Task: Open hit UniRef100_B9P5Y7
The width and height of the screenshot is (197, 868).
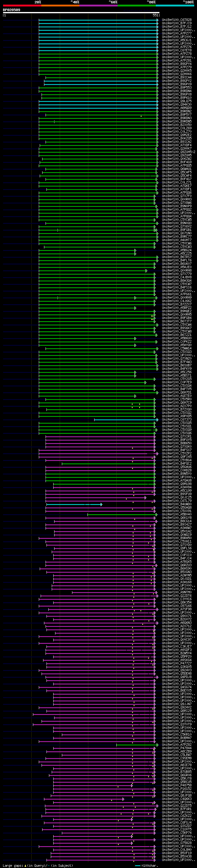Action: coord(177,115)
